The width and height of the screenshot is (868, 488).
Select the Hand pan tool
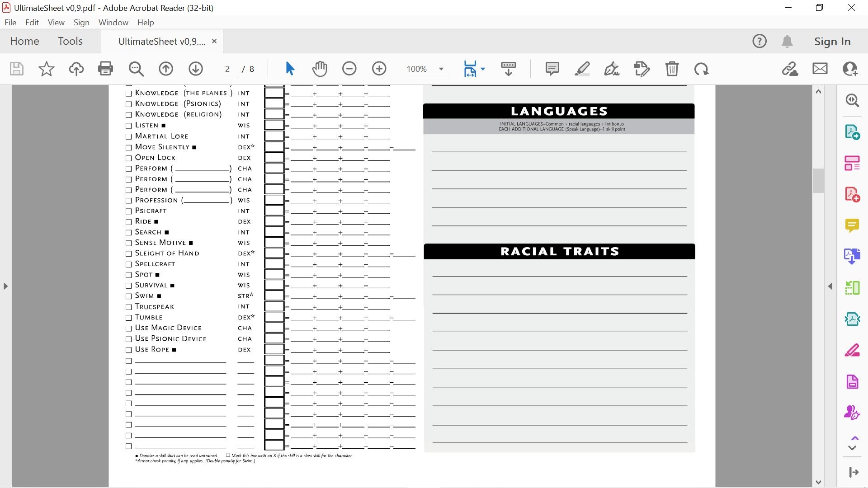[319, 69]
